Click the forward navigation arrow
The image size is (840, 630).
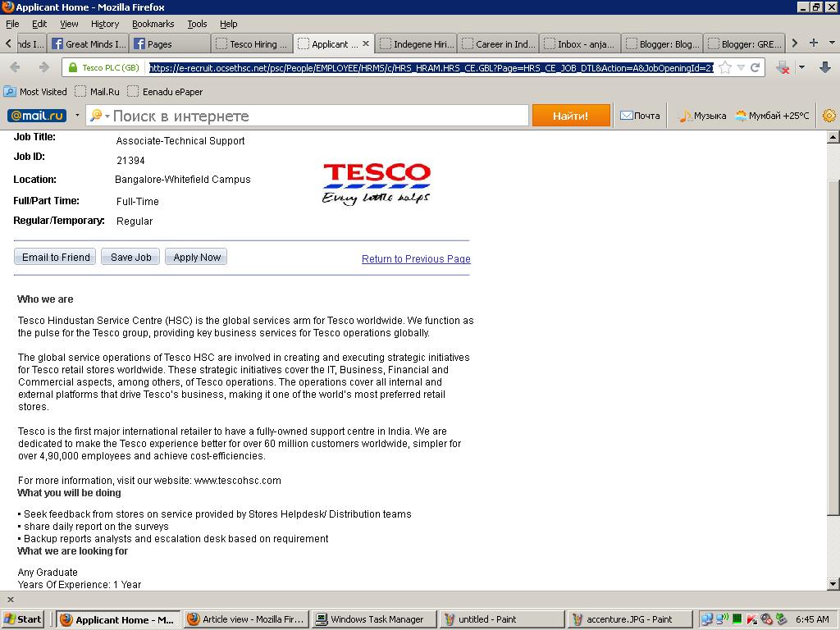(x=44, y=67)
